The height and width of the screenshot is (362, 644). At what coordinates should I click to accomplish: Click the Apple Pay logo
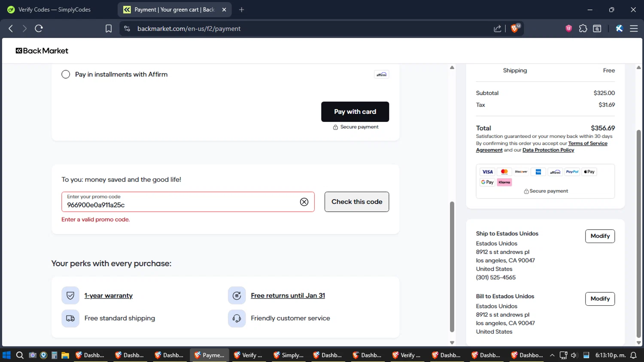589,172
